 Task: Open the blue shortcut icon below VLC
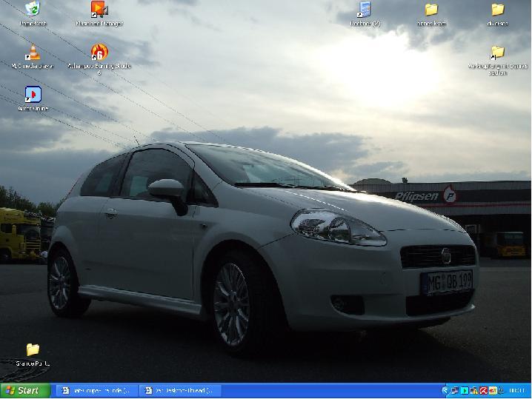(x=33, y=95)
